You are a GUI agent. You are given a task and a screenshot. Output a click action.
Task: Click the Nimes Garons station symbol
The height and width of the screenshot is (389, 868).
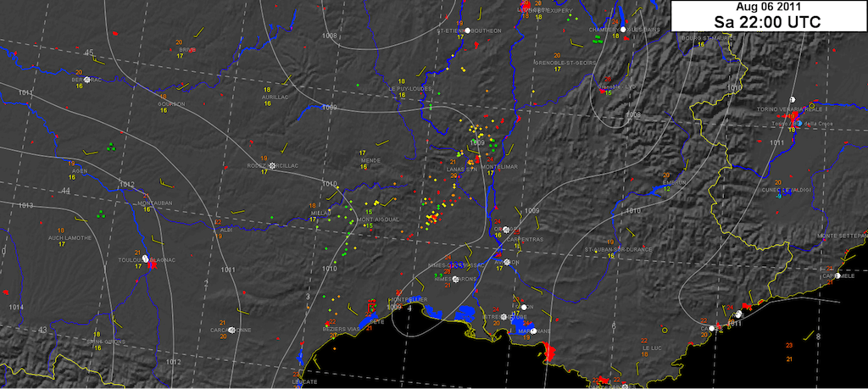[x=455, y=280]
